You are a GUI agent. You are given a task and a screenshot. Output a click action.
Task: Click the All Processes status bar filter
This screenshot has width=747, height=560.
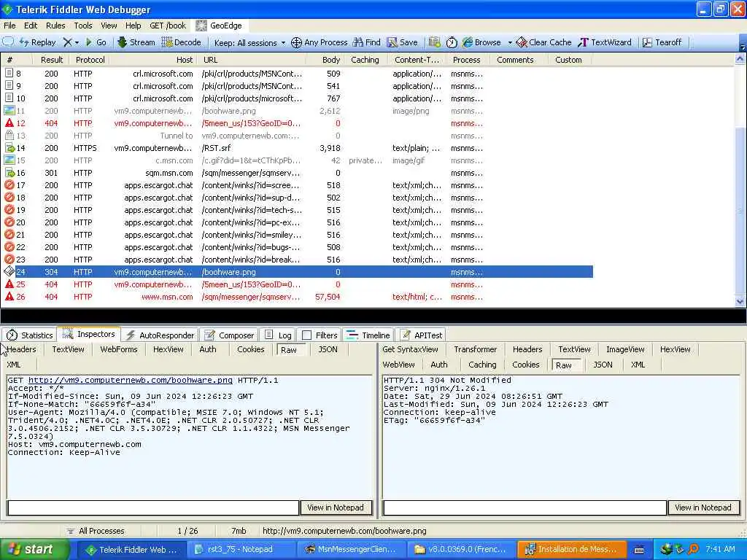click(x=95, y=531)
